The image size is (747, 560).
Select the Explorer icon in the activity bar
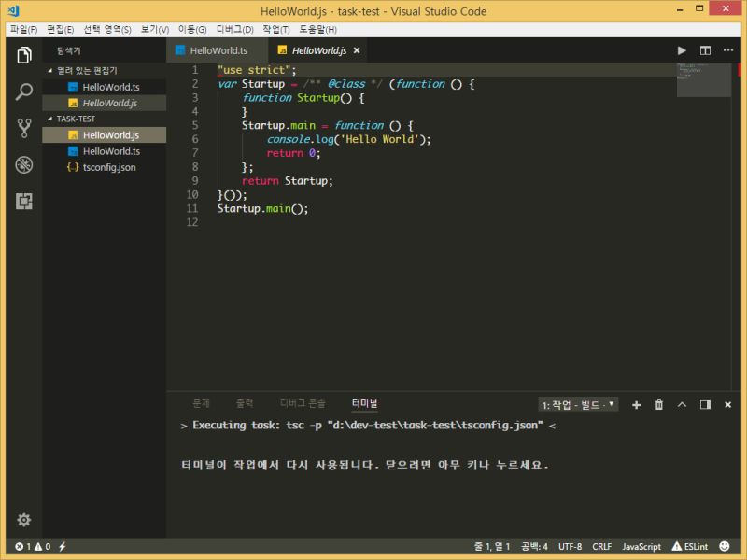coord(24,55)
